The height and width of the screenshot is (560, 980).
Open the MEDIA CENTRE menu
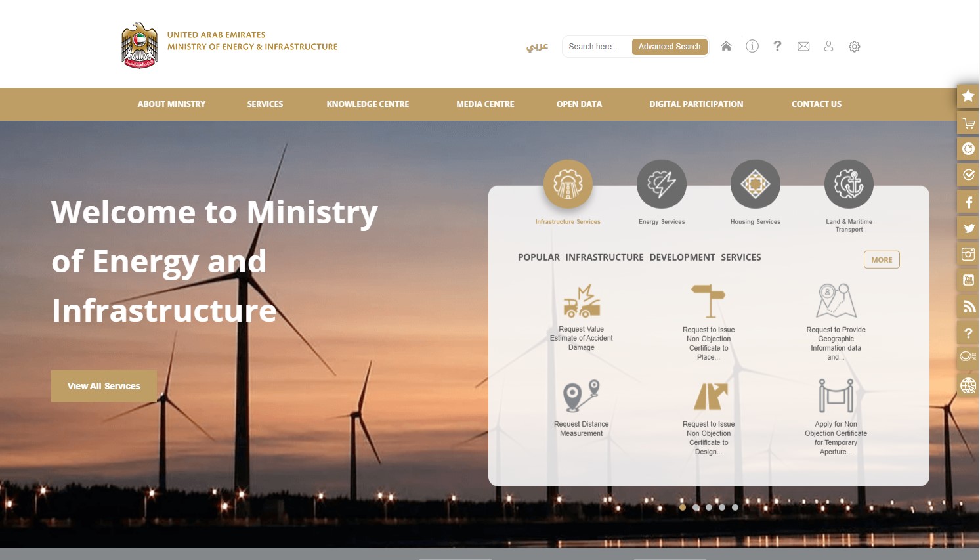(485, 104)
